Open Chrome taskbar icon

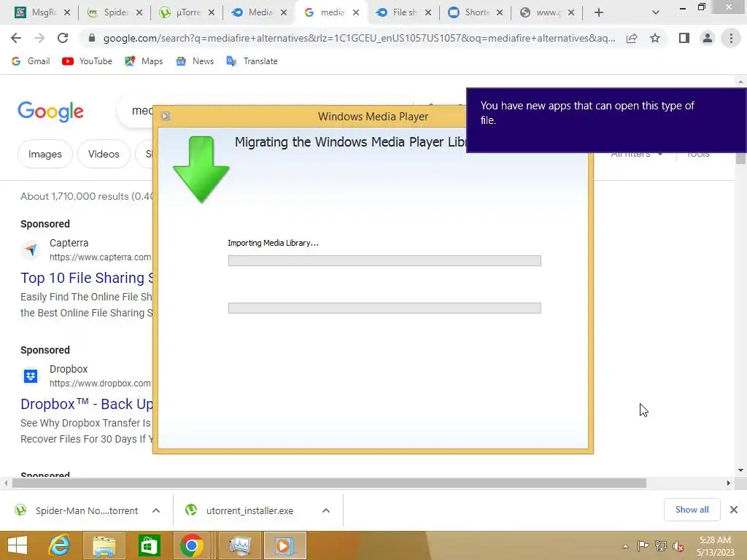tap(192, 545)
